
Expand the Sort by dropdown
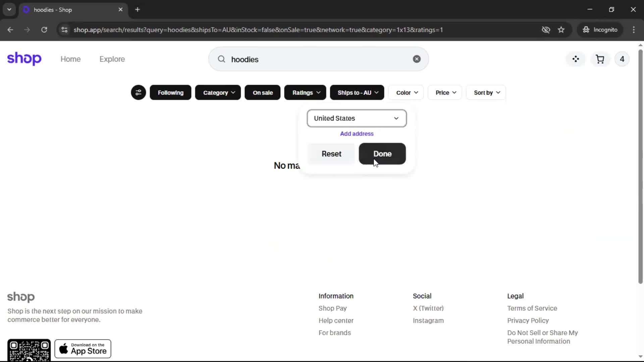(x=486, y=93)
